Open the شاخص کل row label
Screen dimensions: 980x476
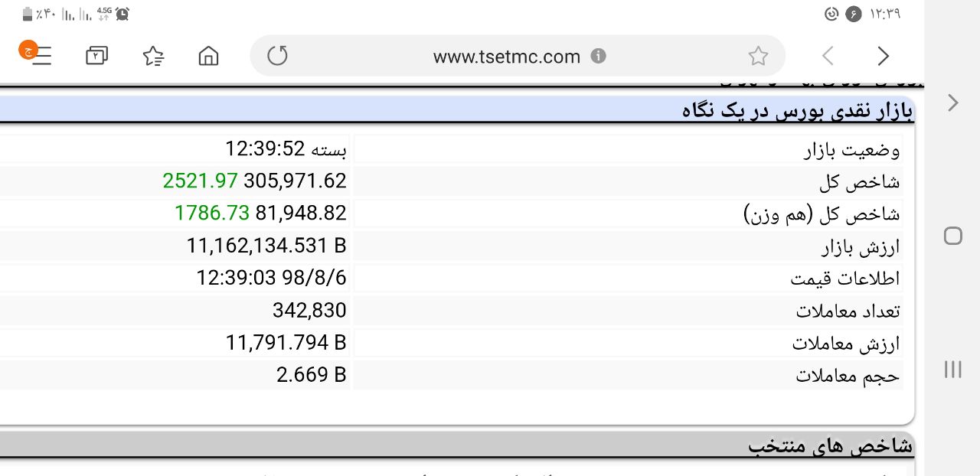tap(860, 182)
